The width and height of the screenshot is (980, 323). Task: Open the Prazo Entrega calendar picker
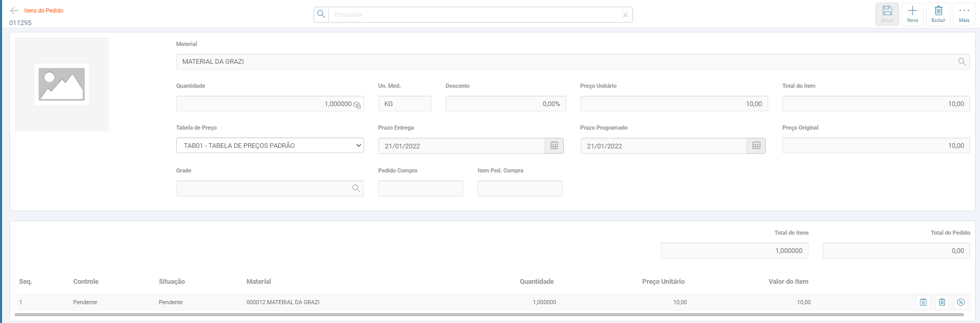pos(554,146)
